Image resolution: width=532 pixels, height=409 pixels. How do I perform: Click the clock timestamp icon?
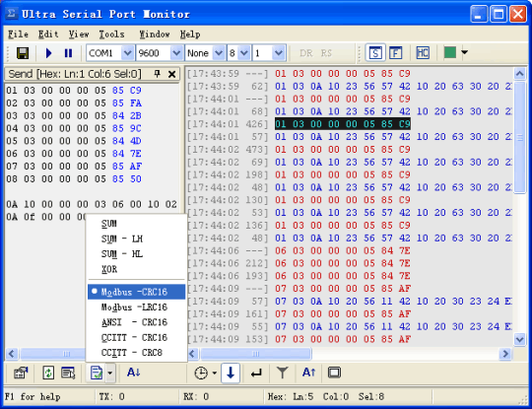coord(201,373)
